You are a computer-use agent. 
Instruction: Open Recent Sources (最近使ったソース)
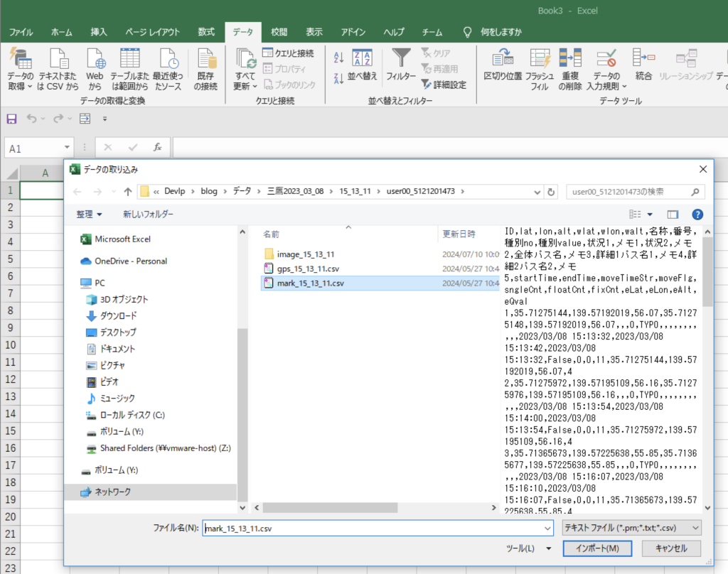point(168,70)
